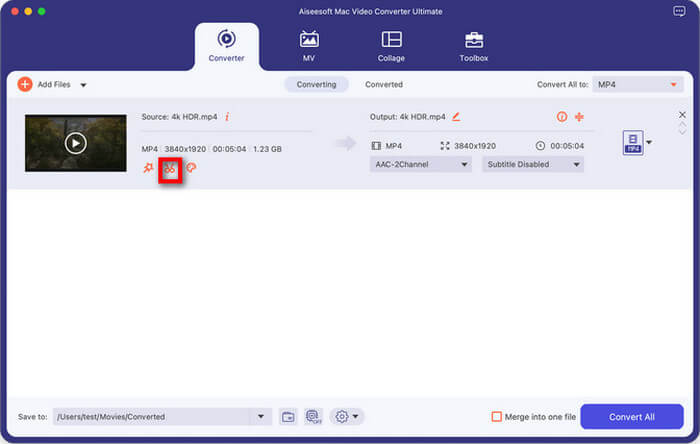Image resolution: width=700 pixels, height=444 pixels.
Task: Click the Add Files plus icon
Action: [25, 84]
